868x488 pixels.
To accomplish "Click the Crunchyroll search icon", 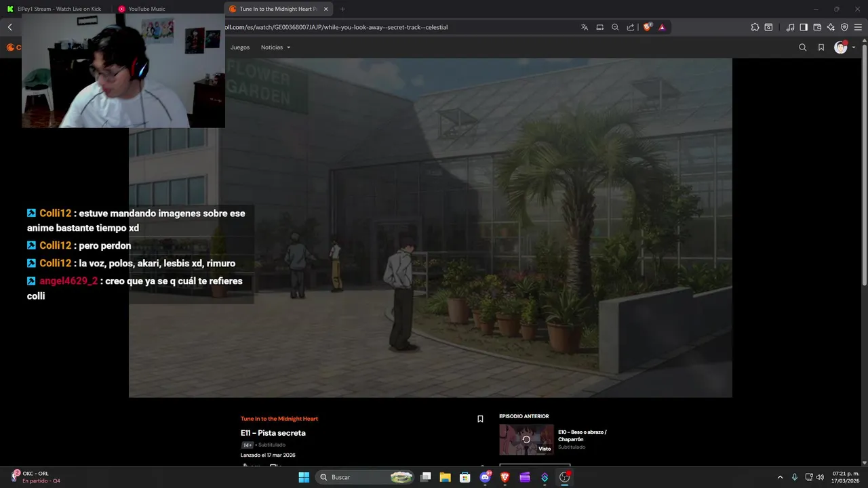I will (803, 47).
